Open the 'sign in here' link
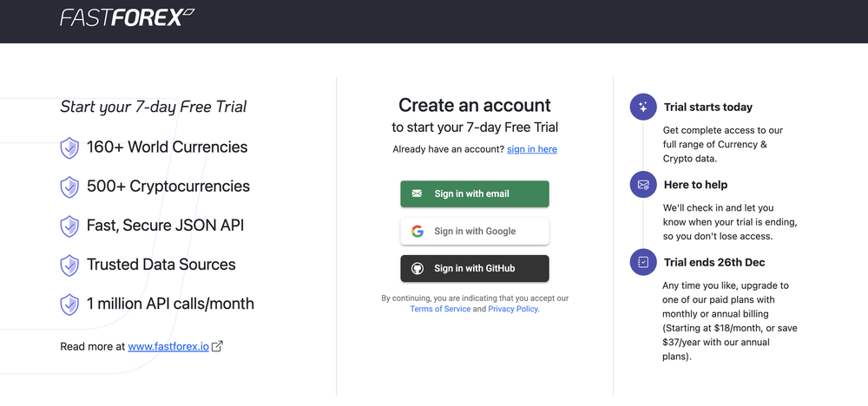This screenshot has width=868, height=406. click(532, 149)
